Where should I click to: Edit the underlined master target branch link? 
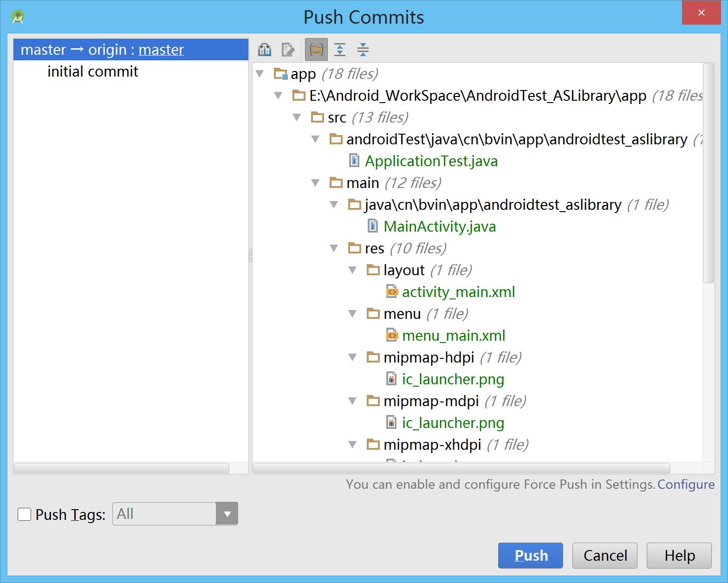161,49
